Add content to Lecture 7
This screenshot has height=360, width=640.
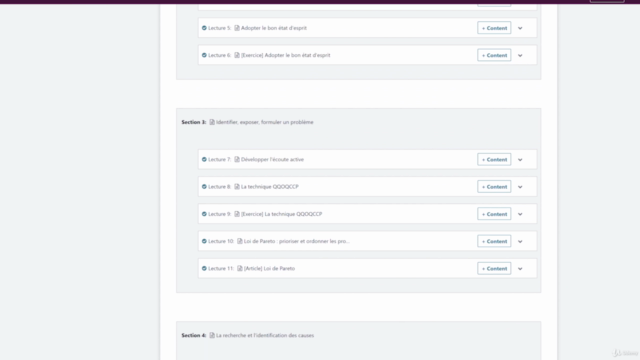494,160
